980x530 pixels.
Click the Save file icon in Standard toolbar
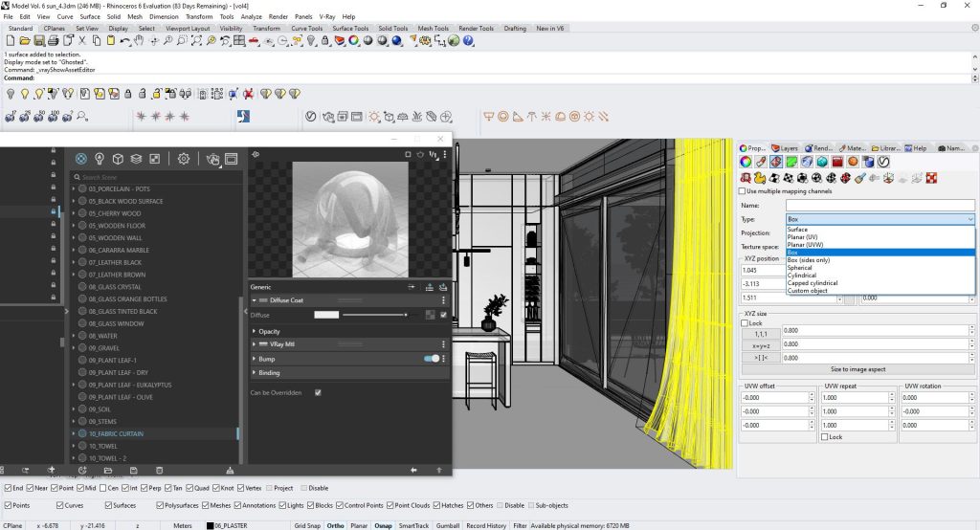[38, 40]
